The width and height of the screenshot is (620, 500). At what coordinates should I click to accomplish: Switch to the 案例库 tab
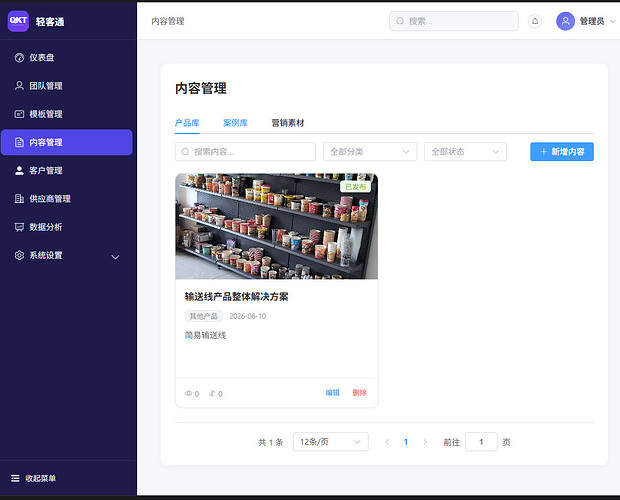235,123
